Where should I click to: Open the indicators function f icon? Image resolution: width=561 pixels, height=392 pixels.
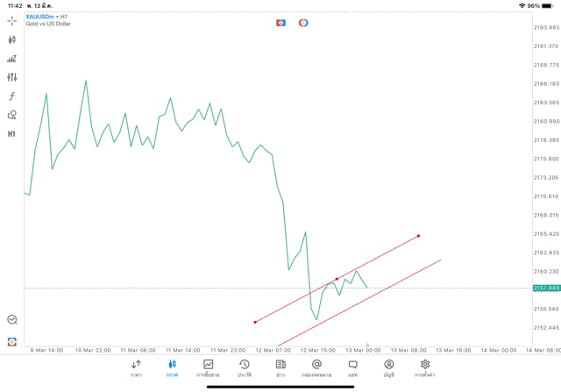click(x=11, y=96)
